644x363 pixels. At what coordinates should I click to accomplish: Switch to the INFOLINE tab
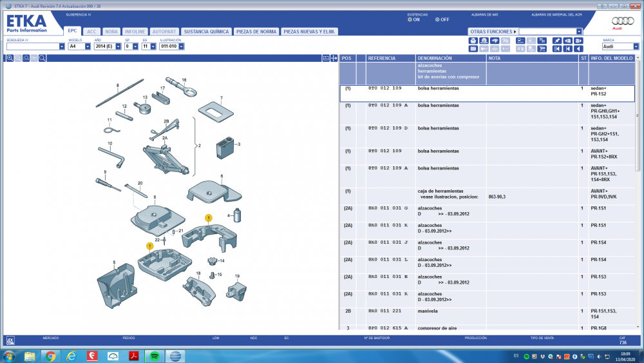click(135, 32)
